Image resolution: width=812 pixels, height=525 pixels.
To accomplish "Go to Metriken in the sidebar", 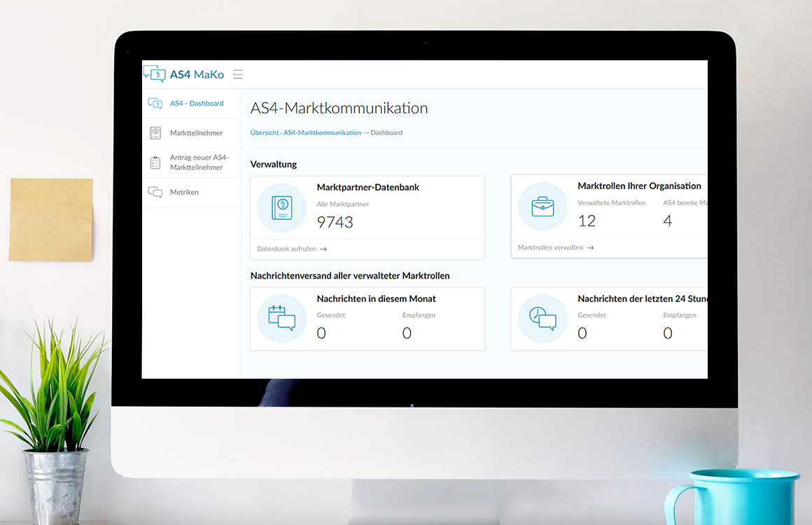I will pos(184,192).
